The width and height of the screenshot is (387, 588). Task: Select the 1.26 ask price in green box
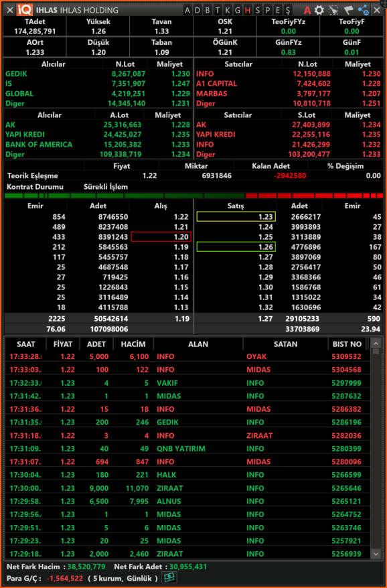coord(236,246)
